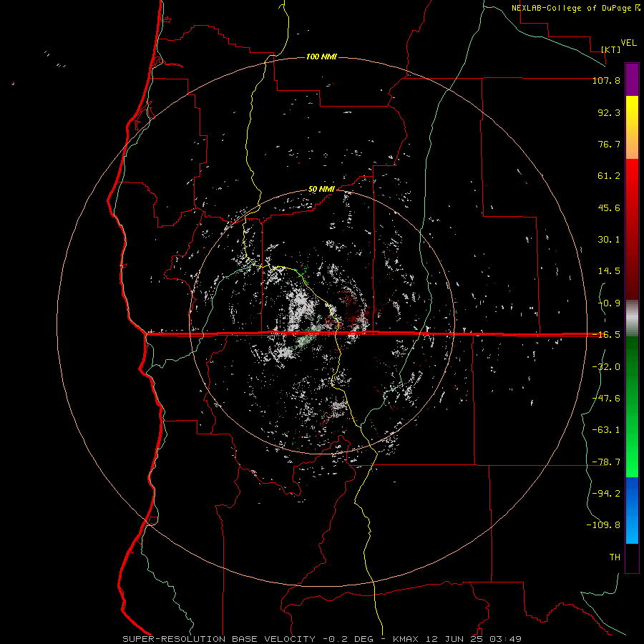Select the 76.7 scale value

click(x=609, y=144)
